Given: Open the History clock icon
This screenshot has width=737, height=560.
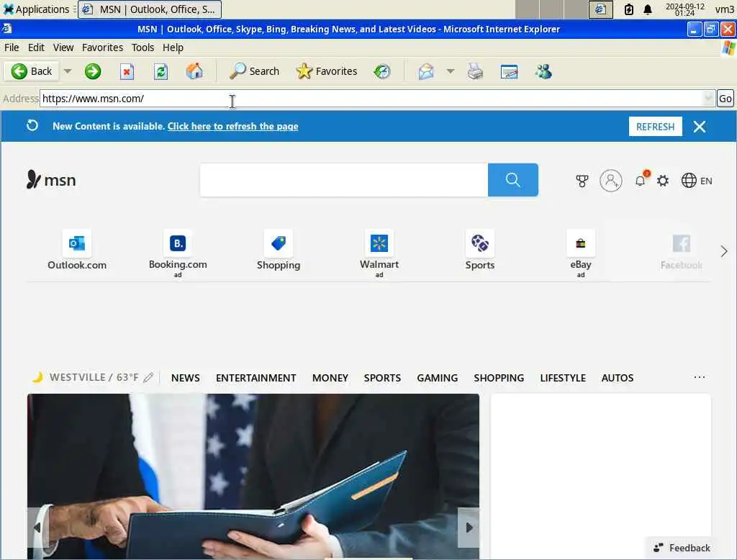Looking at the screenshot, I should coord(382,71).
